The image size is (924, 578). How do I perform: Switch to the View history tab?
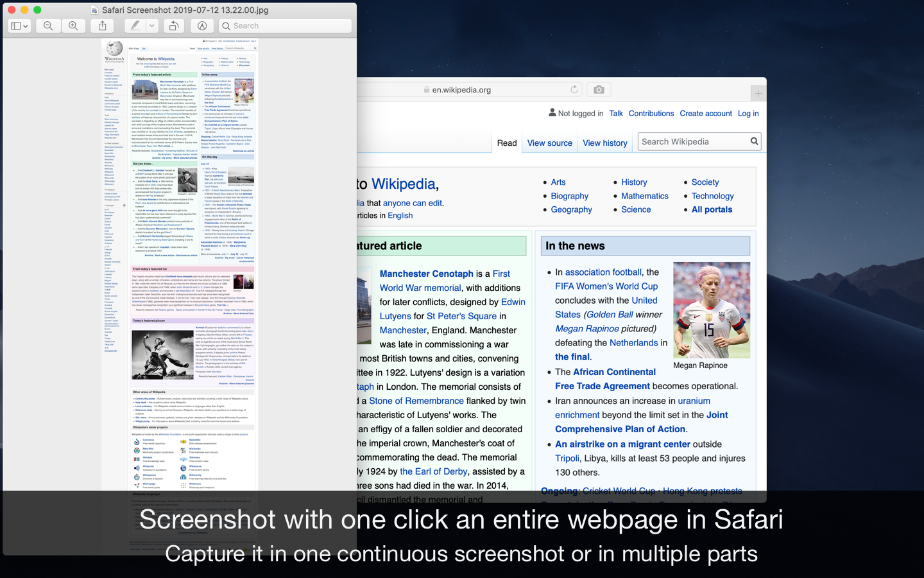[605, 143]
